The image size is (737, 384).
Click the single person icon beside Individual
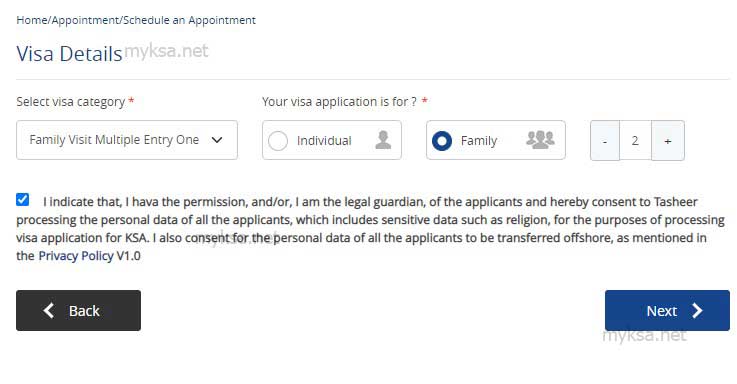click(x=383, y=140)
